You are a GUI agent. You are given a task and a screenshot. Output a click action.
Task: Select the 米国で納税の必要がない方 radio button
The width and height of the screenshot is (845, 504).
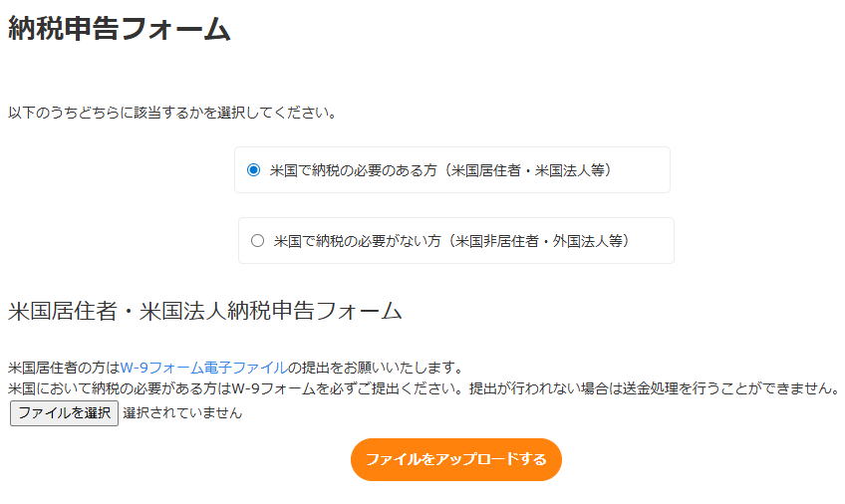[x=257, y=240]
